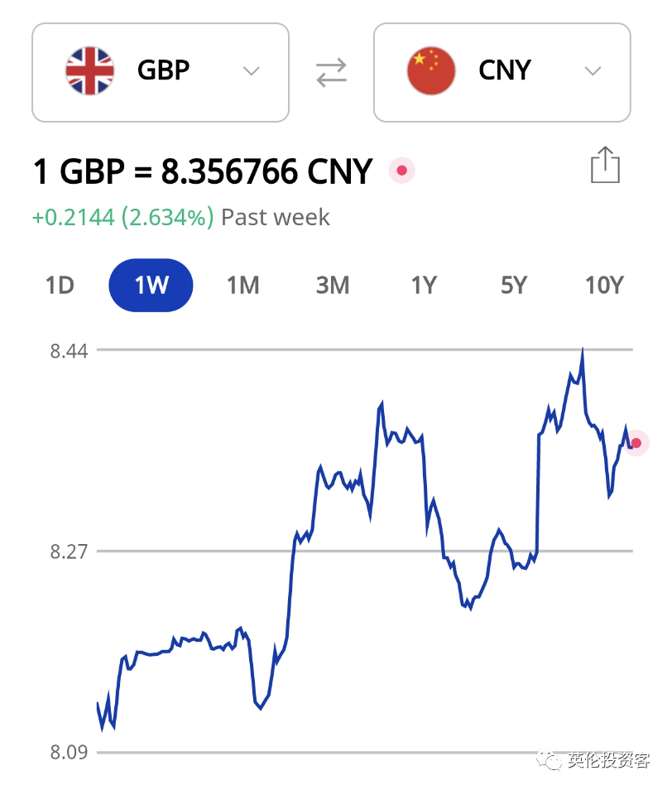
Task: Swap GBP and CNY currencies
Action: 331,72
